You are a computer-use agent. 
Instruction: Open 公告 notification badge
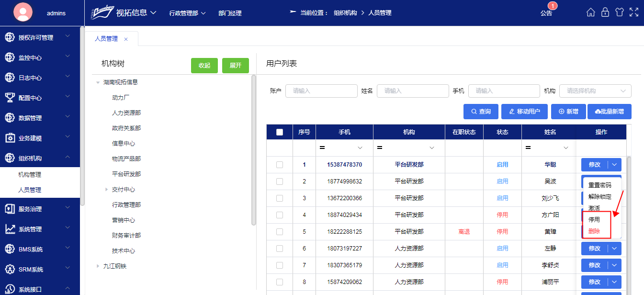click(553, 6)
